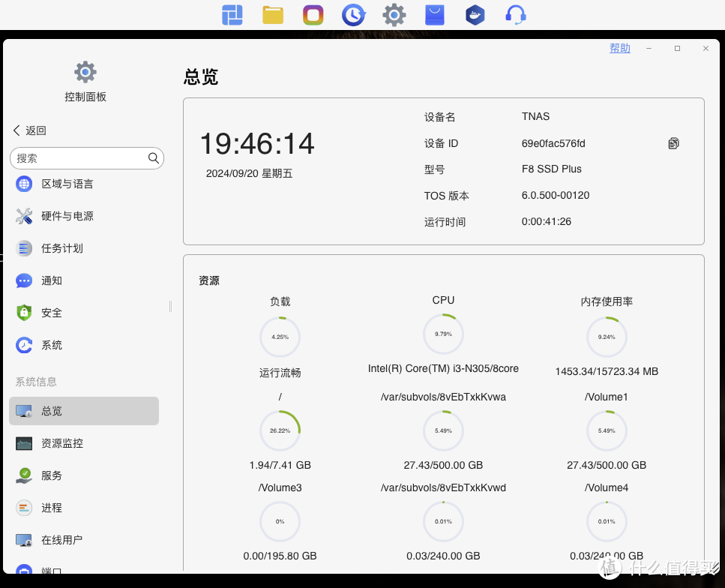Open the file manager folder icon in dock
The width and height of the screenshot is (725, 588).
[272, 14]
